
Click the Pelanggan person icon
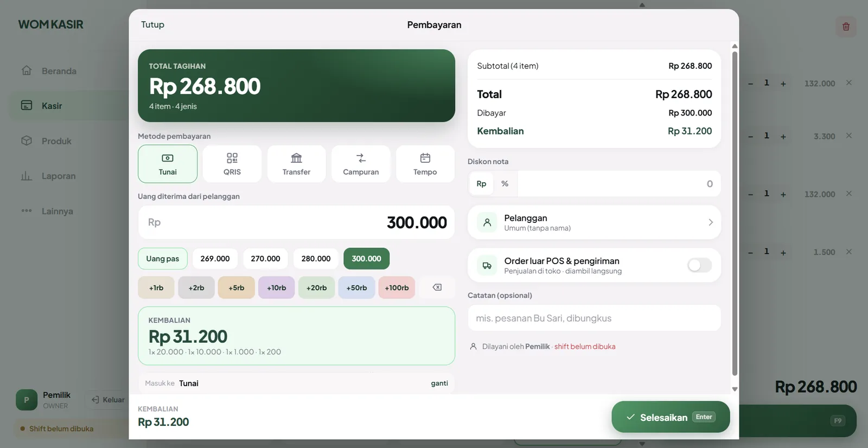[x=487, y=222]
